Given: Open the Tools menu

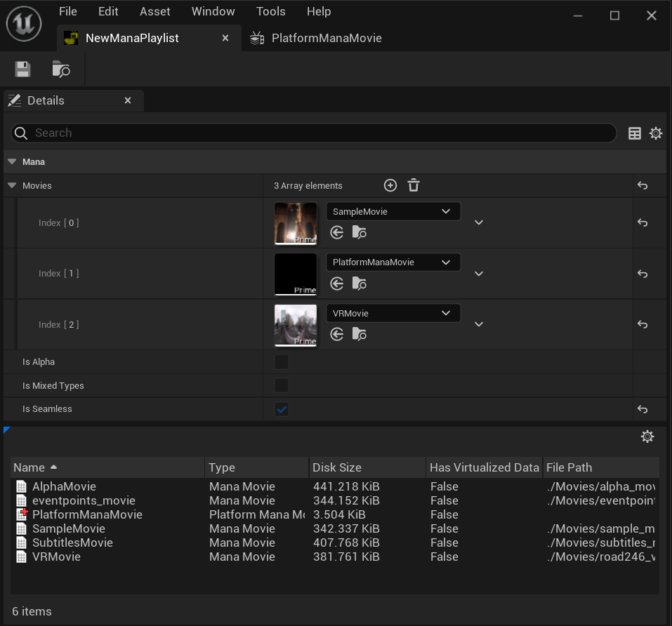Looking at the screenshot, I should click(x=270, y=11).
